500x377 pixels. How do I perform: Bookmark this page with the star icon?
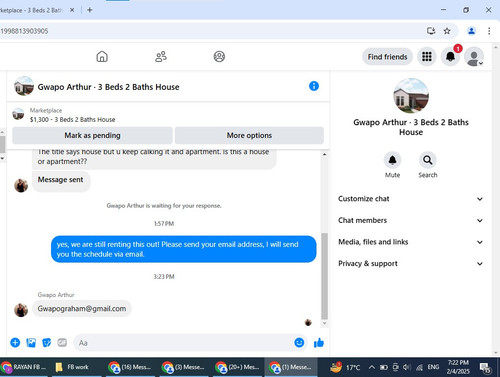[447, 31]
